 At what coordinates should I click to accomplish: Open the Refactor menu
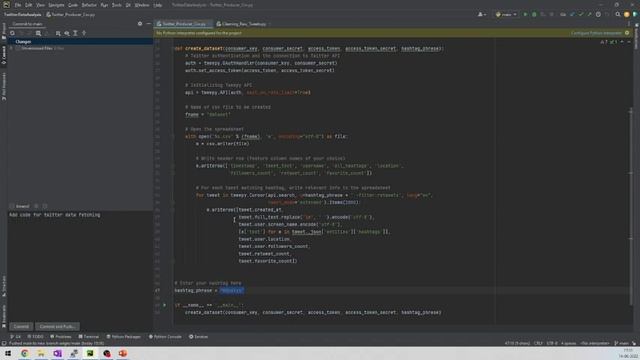[x=89, y=5]
